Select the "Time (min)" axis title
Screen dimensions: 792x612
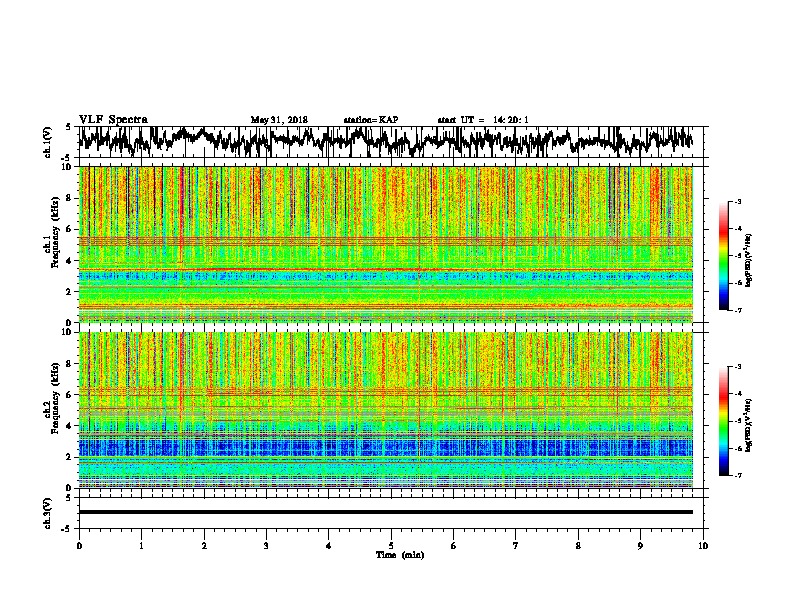pos(400,555)
